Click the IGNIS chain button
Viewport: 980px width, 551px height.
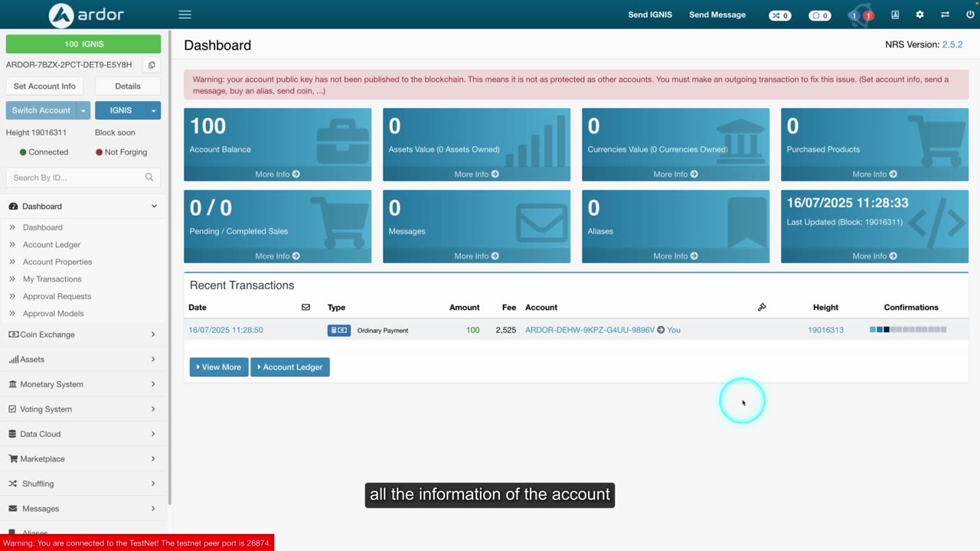[x=121, y=110]
